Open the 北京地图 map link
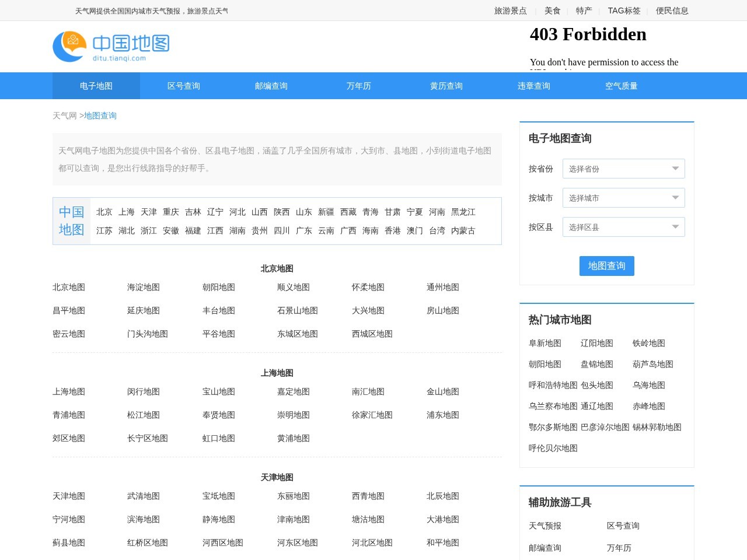This screenshot has width=747, height=560. (68, 287)
